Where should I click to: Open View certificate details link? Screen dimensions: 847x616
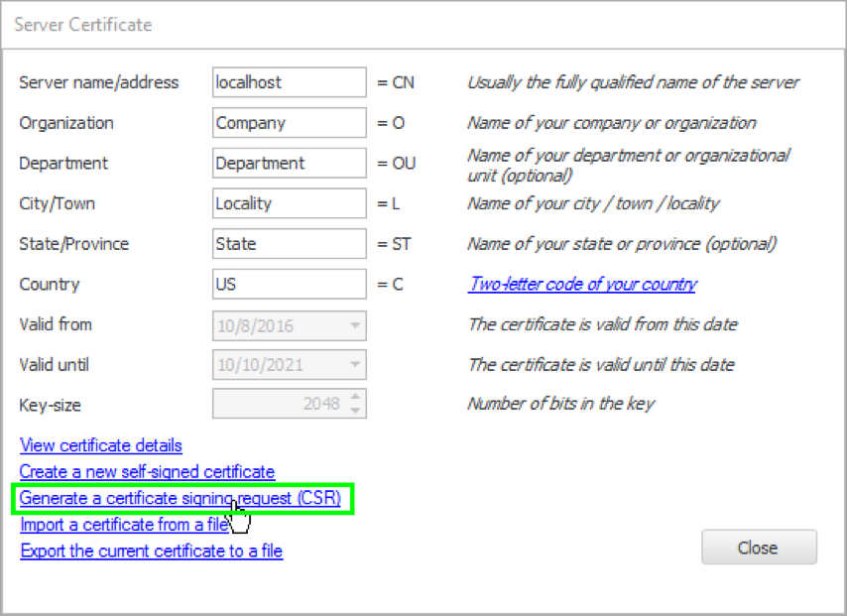(101, 445)
